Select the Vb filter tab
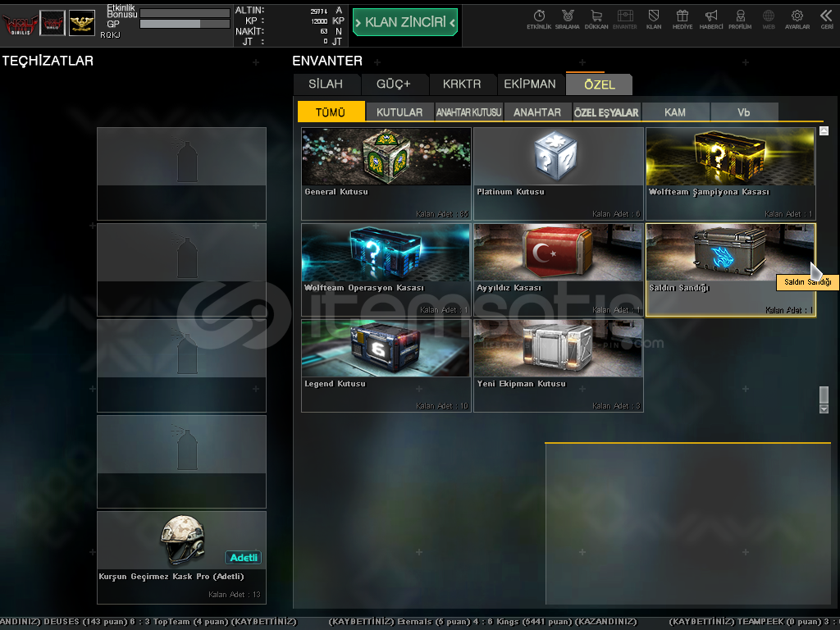Screen dimensions: 840x630 (743, 112)
